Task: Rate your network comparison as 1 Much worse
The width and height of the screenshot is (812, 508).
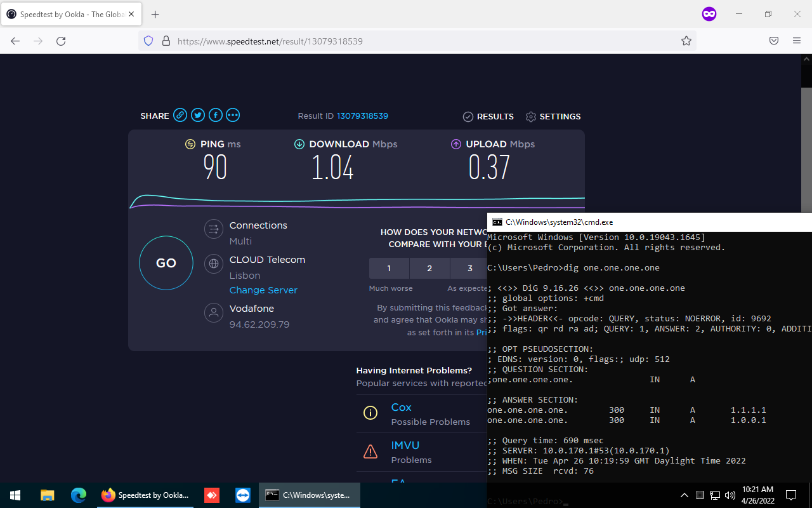Action: [389, 268]
